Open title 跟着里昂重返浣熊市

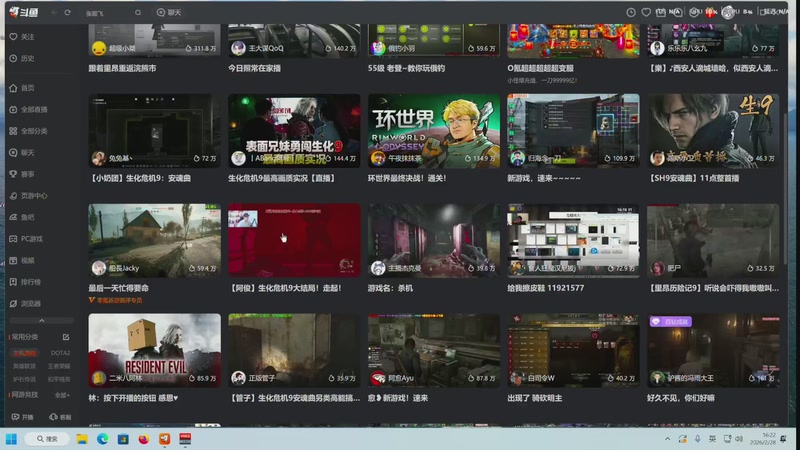pos(122,68)
